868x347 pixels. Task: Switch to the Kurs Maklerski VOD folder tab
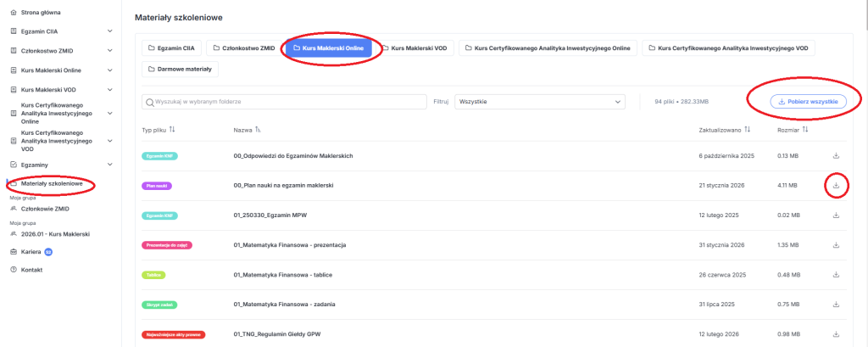[x=414, y=48]
